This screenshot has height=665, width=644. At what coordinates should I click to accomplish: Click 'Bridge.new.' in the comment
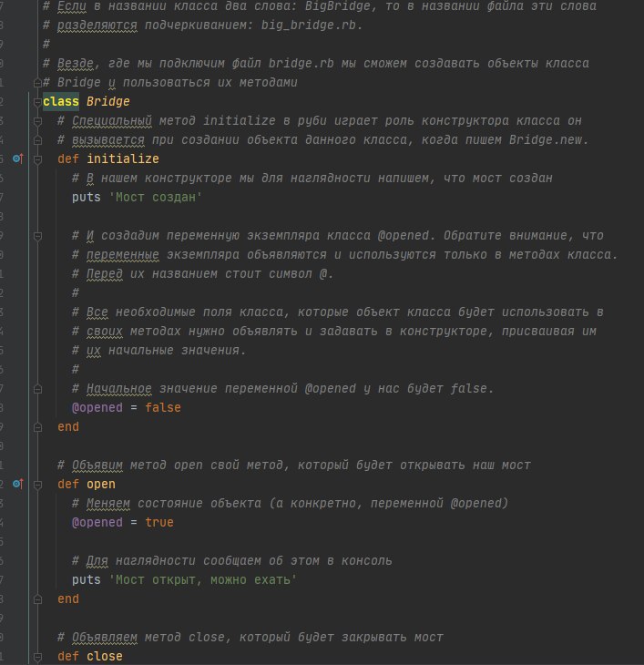coord(548,140)
